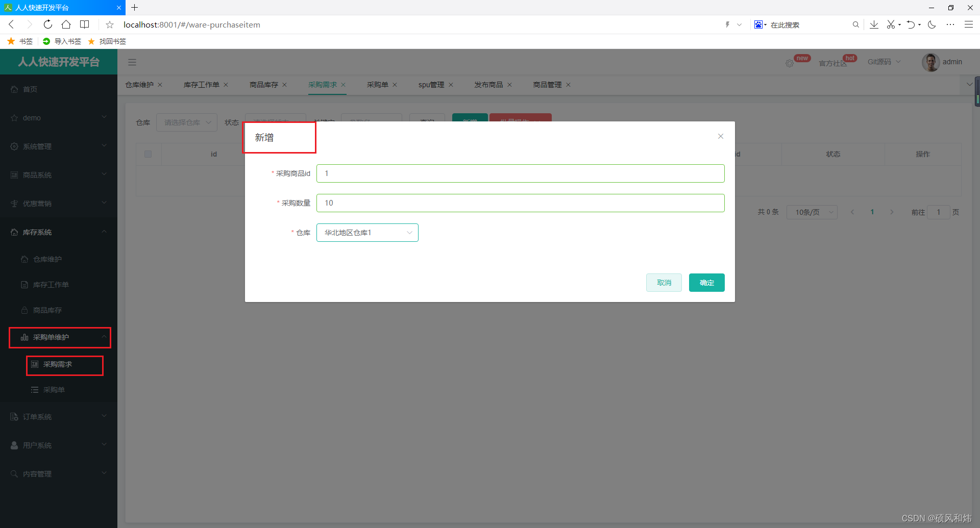Focus the 采购数量 input field
Image resolution: width=980 pixels, height=528 pixels.
click(521, 203)
